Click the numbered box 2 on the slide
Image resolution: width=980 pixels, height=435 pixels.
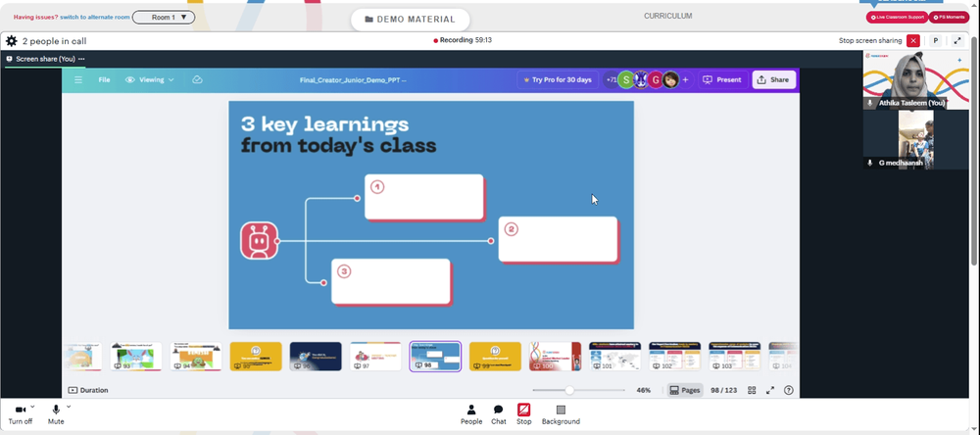(x=558, y=239)
